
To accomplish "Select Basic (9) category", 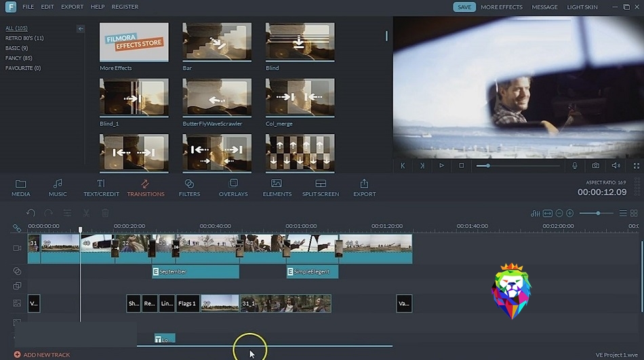I will coord(16,48).
